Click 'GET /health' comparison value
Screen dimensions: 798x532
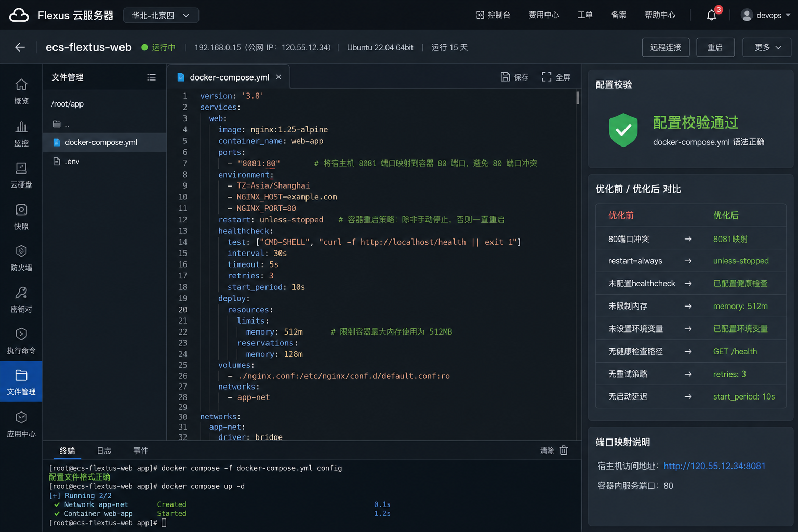(735, 351)
